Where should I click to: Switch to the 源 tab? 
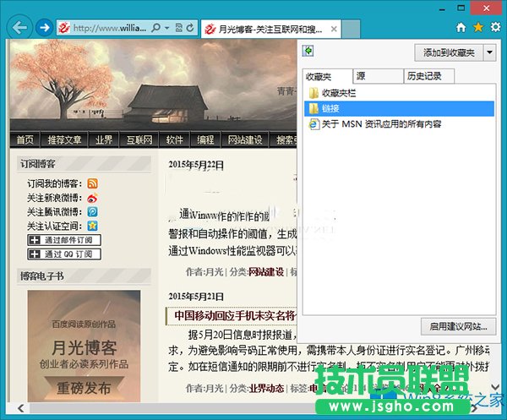point(378,76)
